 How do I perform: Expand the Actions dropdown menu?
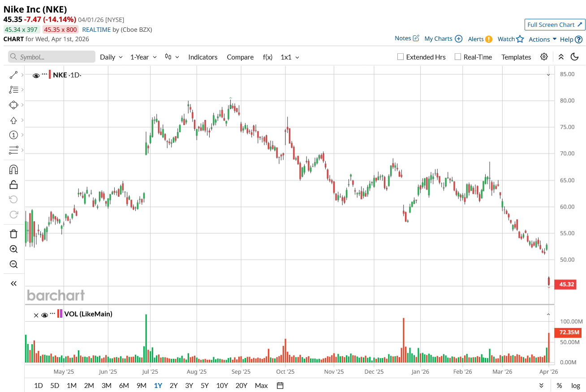[543, 39]
